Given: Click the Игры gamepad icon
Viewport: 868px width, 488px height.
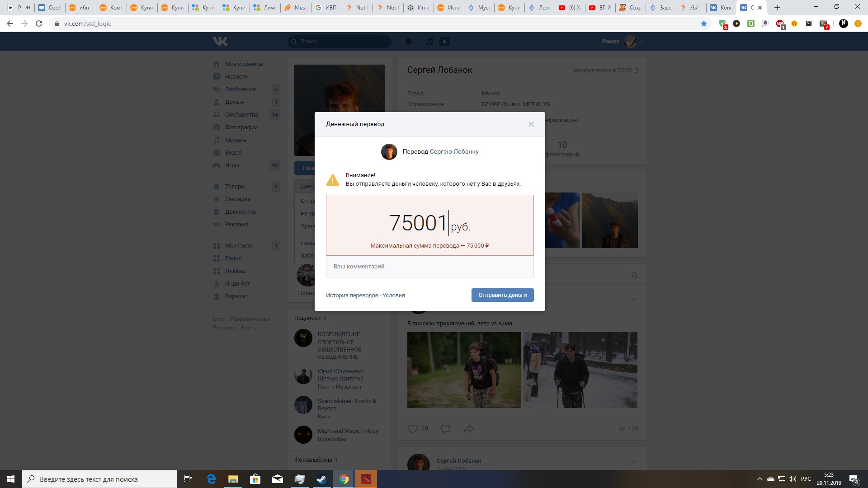Looking at the screenshot, I should (x=217, y=165).
